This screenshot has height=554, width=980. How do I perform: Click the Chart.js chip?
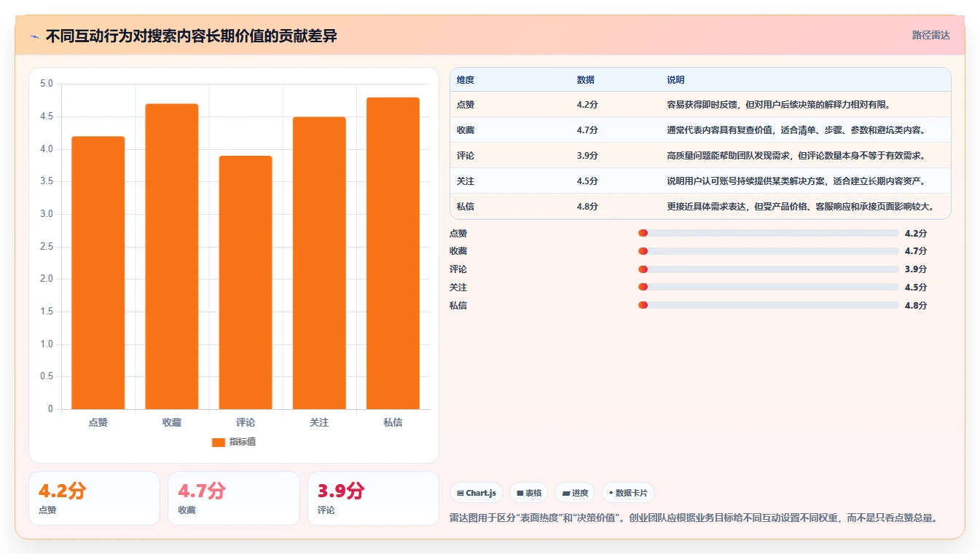pos(477,493)
